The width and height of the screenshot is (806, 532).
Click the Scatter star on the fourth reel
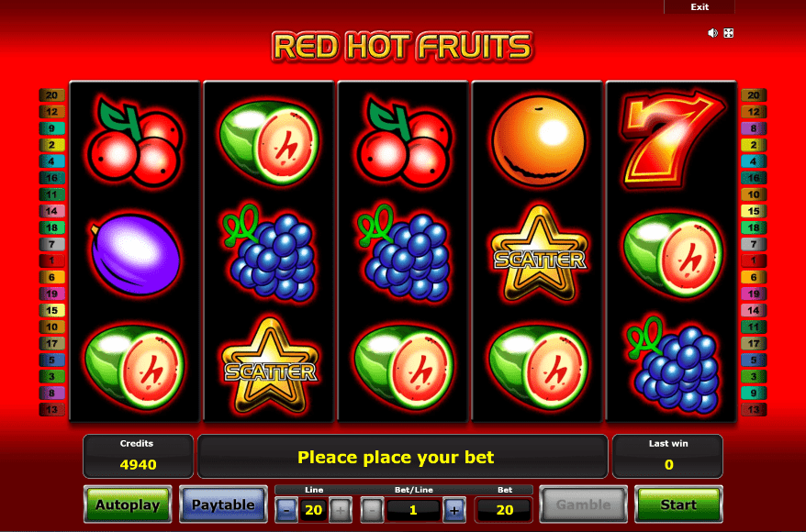click(x=539, y=254)
